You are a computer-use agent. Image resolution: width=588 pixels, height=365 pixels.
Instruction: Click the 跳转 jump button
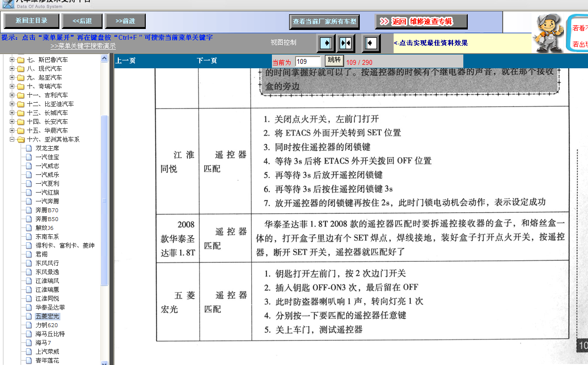coord(334,60)
